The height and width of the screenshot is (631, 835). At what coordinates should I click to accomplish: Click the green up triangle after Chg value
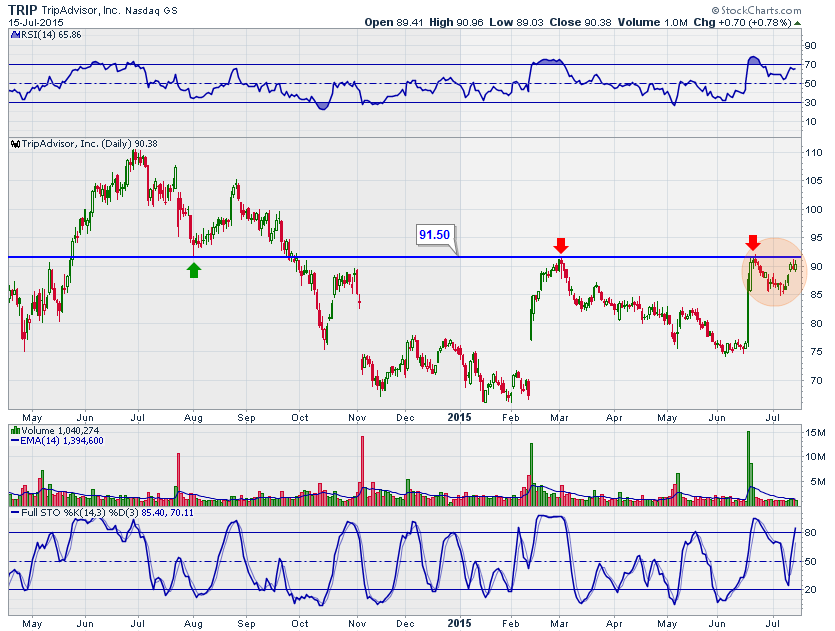point(797,23)
